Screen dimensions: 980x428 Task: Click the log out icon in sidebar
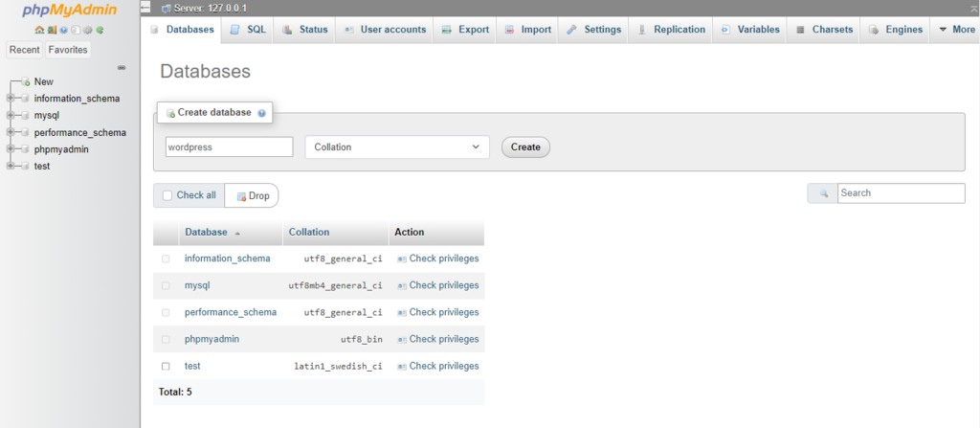(53, 30)
